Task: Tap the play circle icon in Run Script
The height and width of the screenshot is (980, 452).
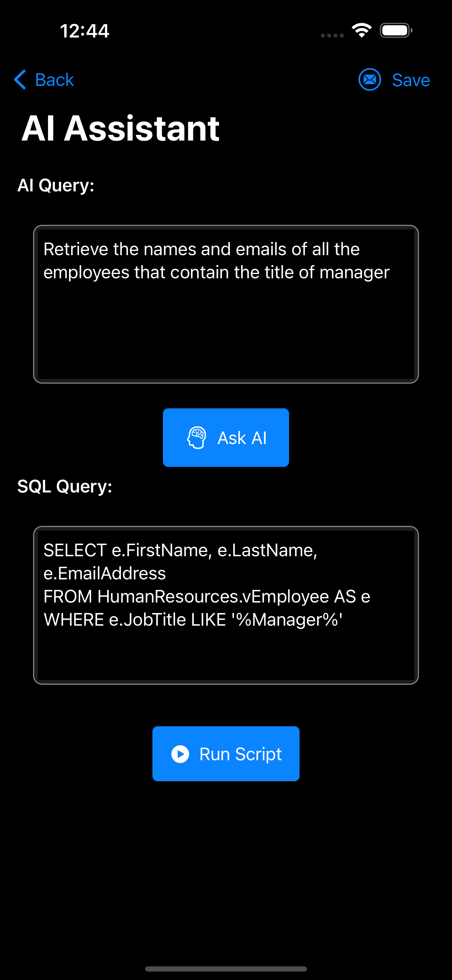Action: 180,754
